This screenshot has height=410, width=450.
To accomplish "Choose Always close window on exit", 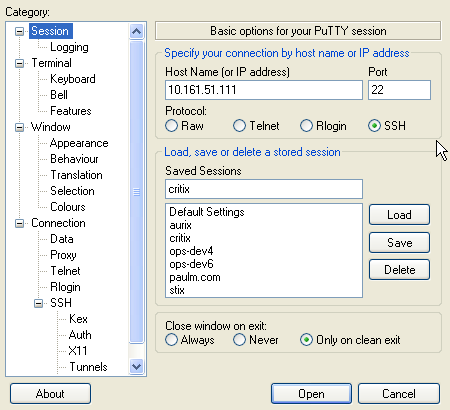I will pyautogui.click(x=171, y=340).
